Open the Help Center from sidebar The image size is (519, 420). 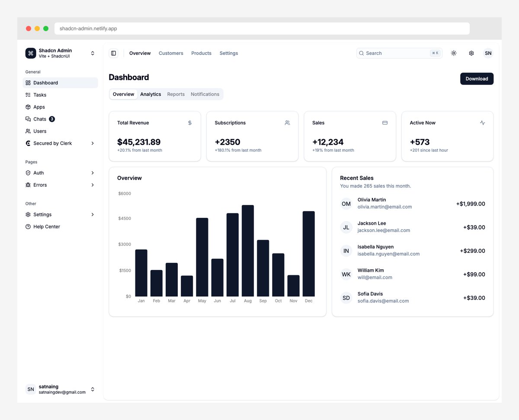pos(46,226)
